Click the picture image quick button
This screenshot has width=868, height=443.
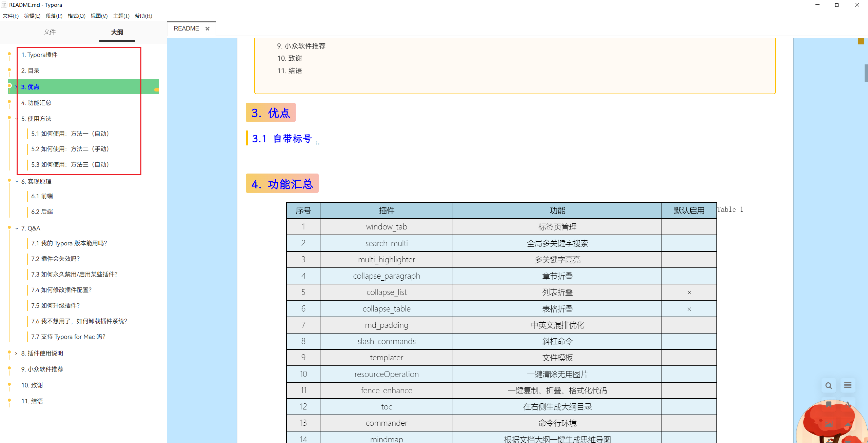pyautogui.click(x=829, y=424)
